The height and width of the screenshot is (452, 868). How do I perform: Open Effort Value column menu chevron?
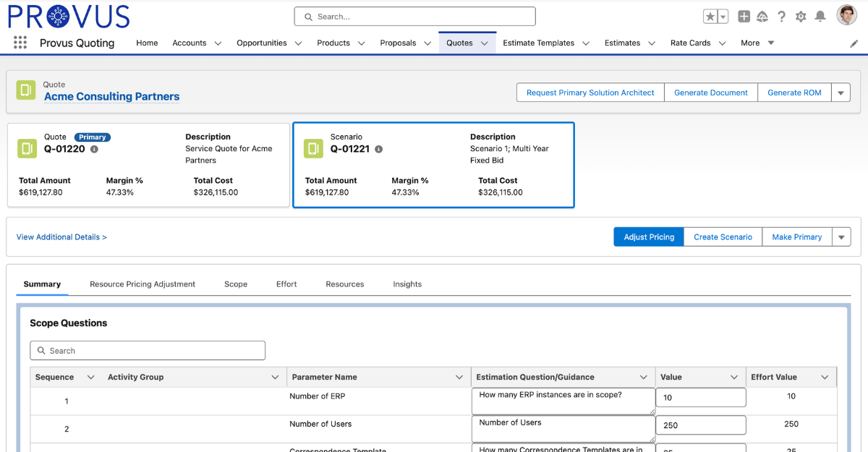pos(825,378)
